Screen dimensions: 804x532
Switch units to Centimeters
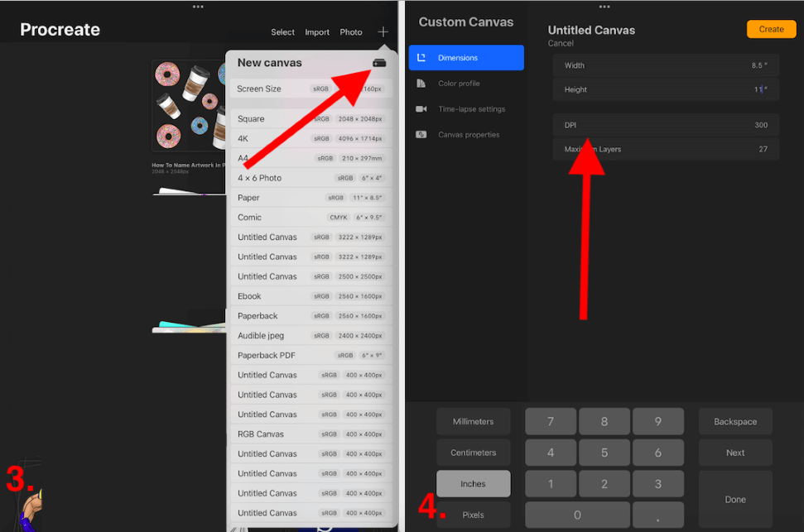pos(474,453)
